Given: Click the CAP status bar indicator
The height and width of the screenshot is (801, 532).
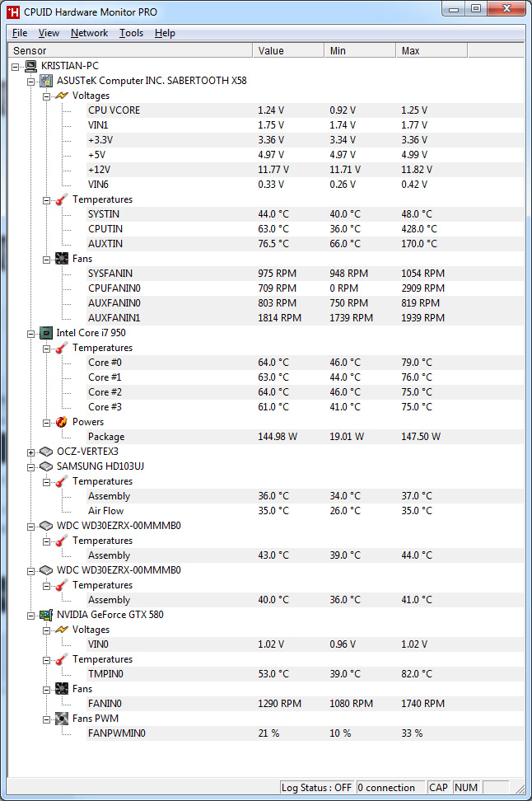Looking at the screenshot, I should tap(439, 787).
